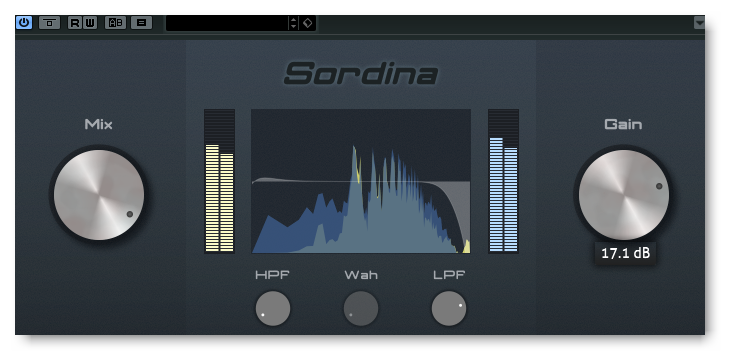The image size is (732, 362).
Task: Click the Gain label
Action: 623,124
